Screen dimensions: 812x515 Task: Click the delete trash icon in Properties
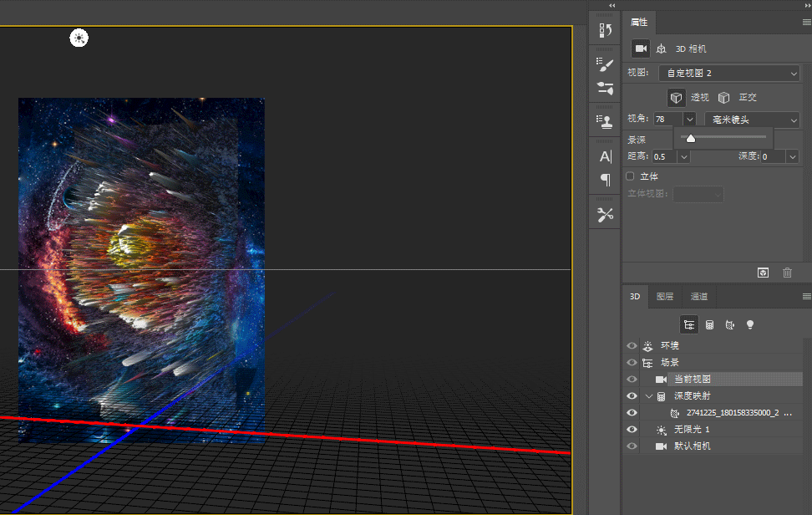(x=787, y=273)
